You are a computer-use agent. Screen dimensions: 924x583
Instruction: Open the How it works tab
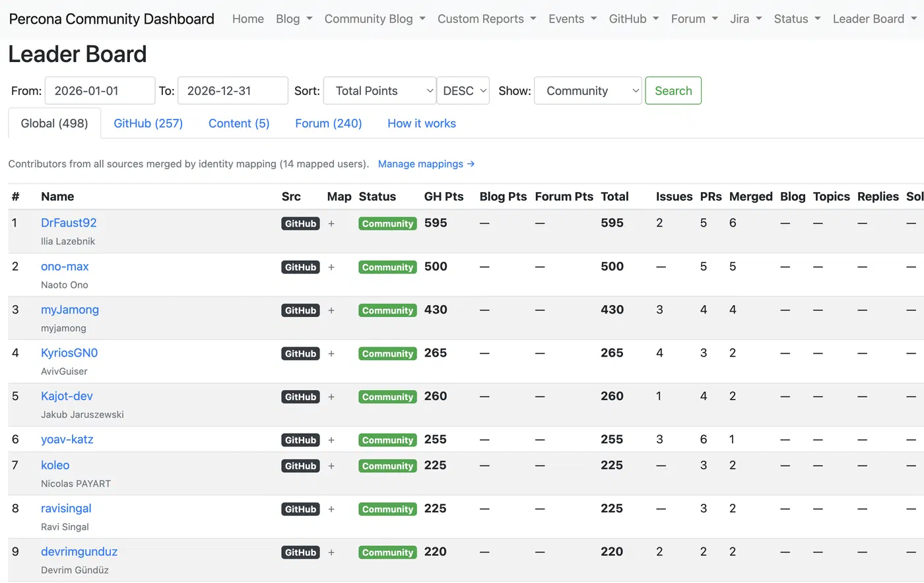tap(422, 123)
